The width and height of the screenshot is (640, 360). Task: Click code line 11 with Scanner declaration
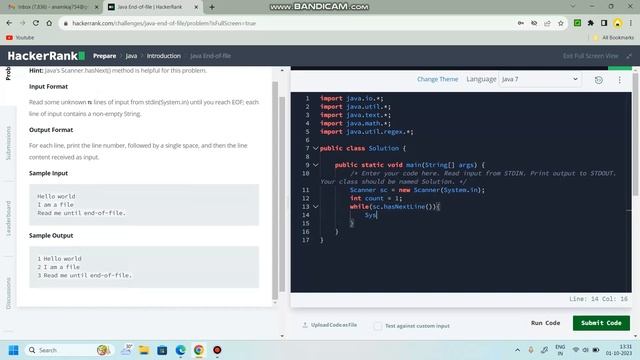417,190
